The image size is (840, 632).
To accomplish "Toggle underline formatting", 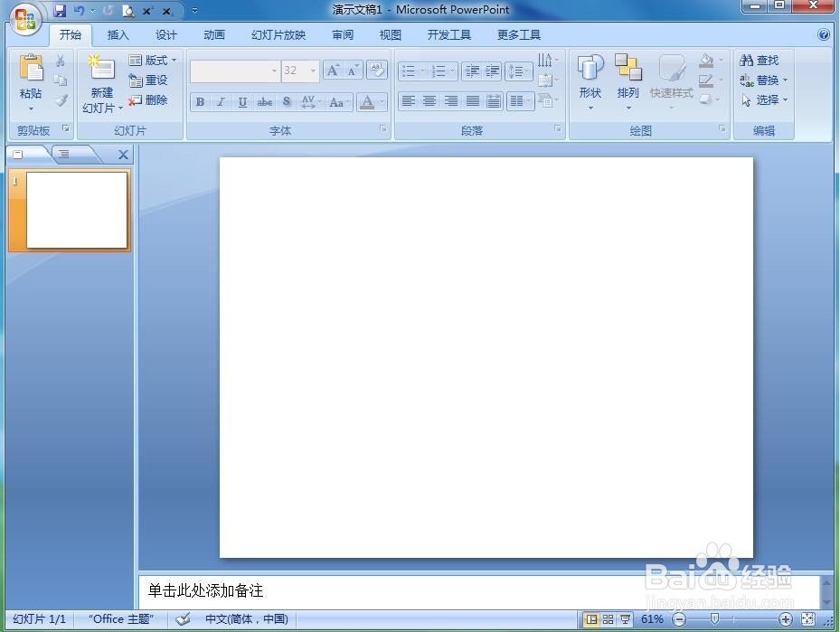I will pyautogui.click(x=242, y=102).
